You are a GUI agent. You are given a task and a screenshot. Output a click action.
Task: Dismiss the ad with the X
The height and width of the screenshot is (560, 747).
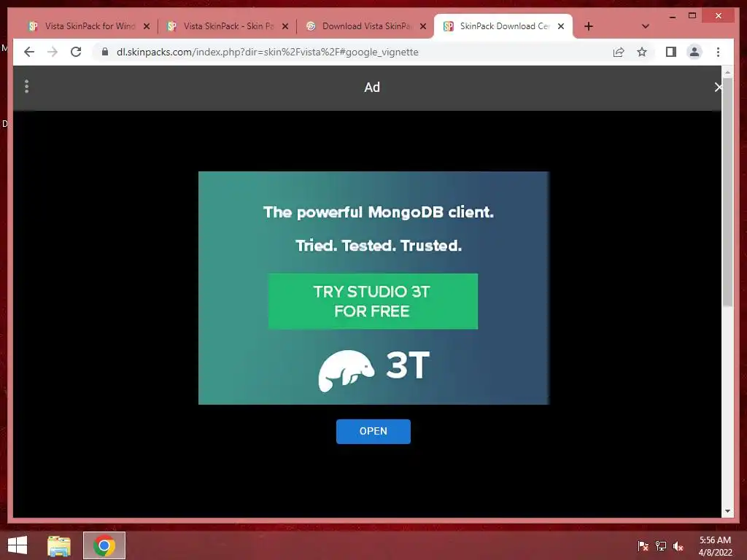(x=718, y=87)
